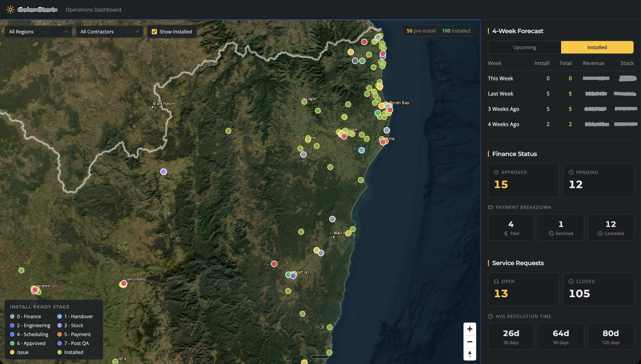
Task: Click the 120 days resolution card
Action: pos(610,336)
